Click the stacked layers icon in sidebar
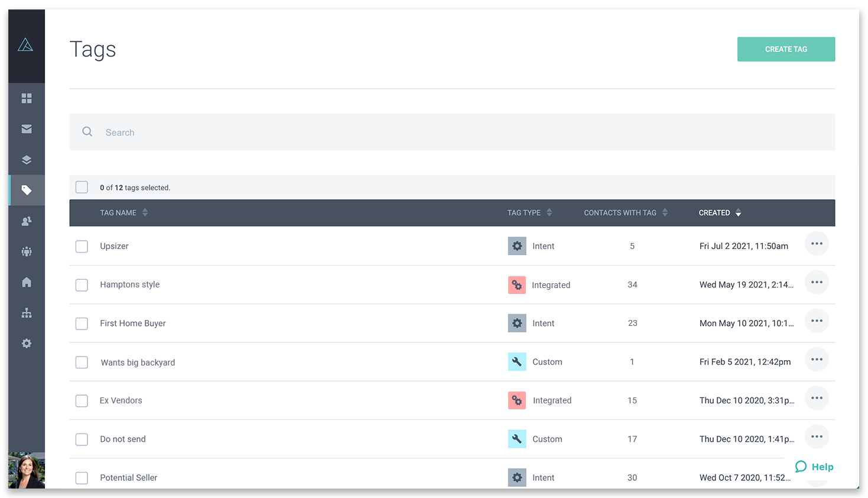This screenshot has width=868, height=498. pos(27,160)
